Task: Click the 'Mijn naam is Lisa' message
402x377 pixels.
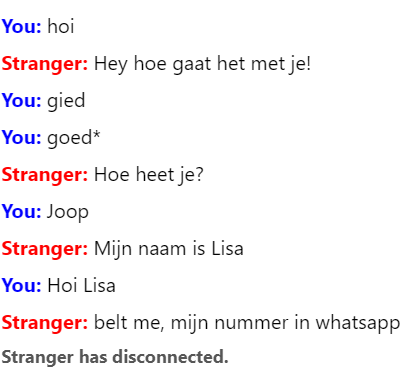Action: pyautogui.click(x=169, y=249)
